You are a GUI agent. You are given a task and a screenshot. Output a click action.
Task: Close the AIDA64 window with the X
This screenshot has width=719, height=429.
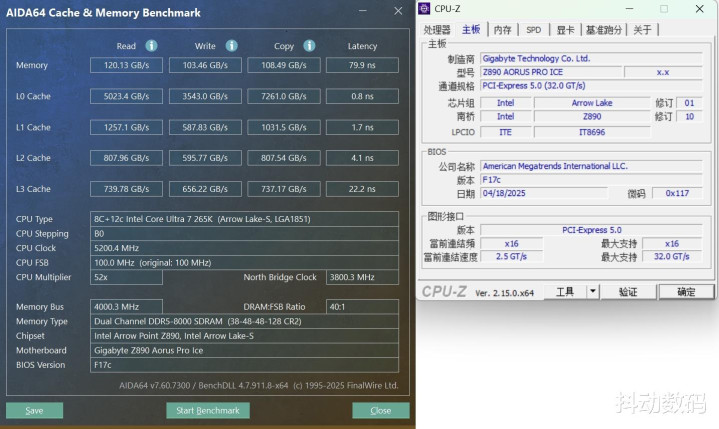point(398,11)
